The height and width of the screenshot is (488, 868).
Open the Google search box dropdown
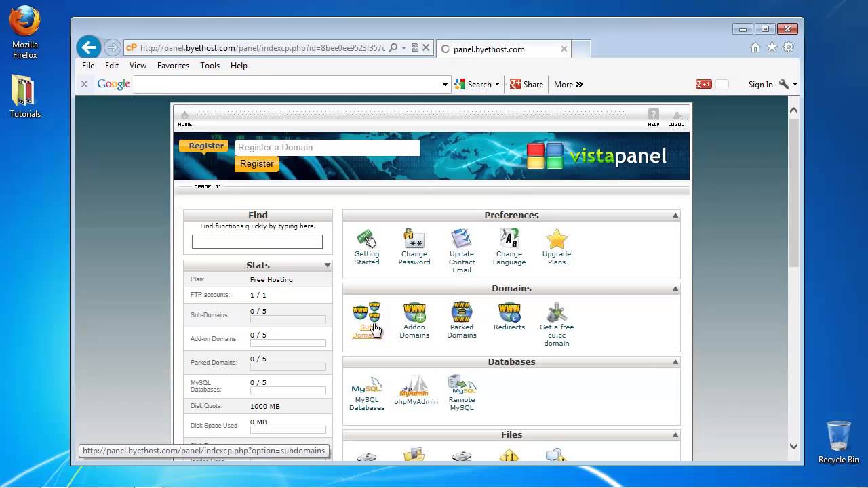(x=445, y=85)
